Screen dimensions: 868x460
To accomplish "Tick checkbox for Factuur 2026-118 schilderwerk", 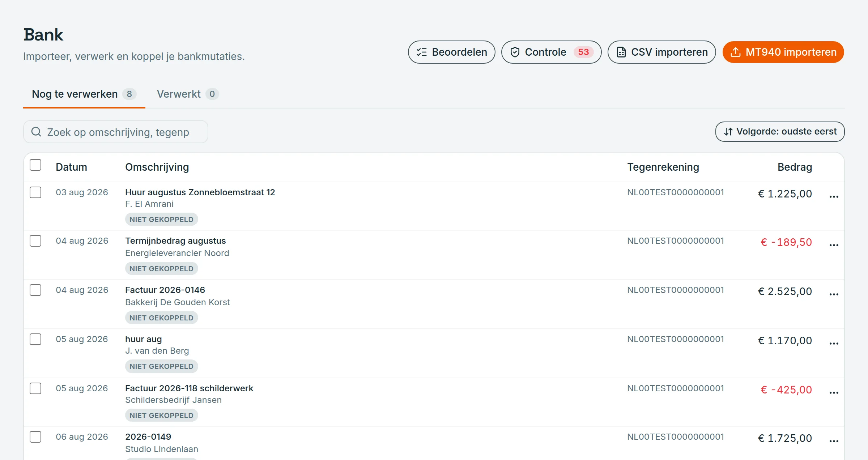I will [x=35, y=388].
